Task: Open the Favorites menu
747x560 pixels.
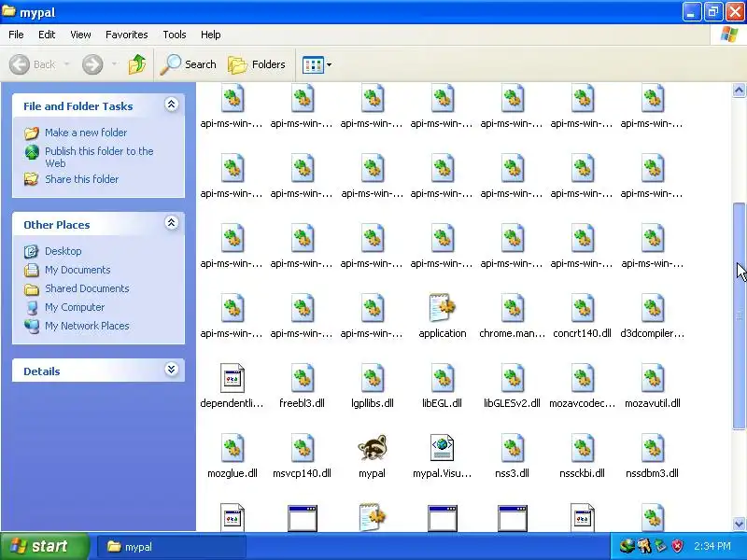Action: click(127, 35)
